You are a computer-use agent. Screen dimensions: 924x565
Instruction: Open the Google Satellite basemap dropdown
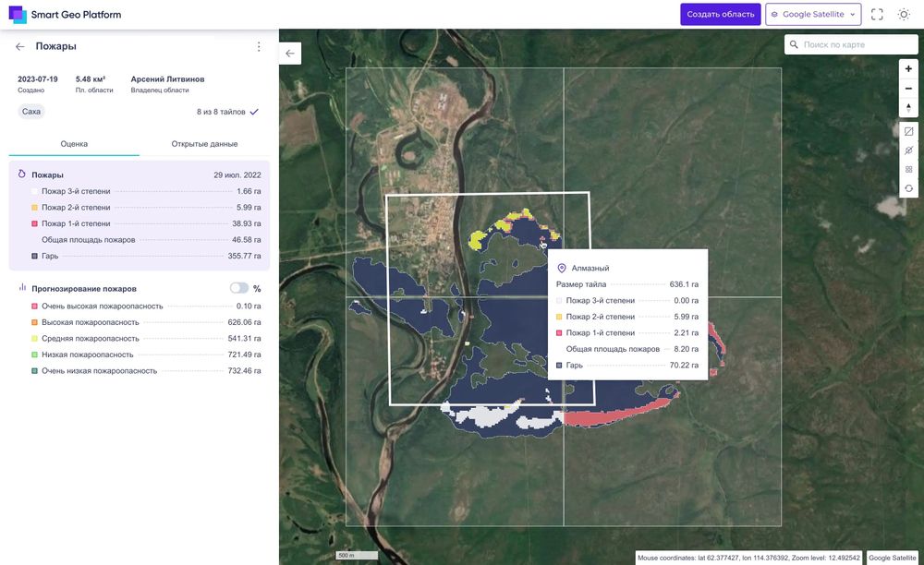tap(813, 14)
